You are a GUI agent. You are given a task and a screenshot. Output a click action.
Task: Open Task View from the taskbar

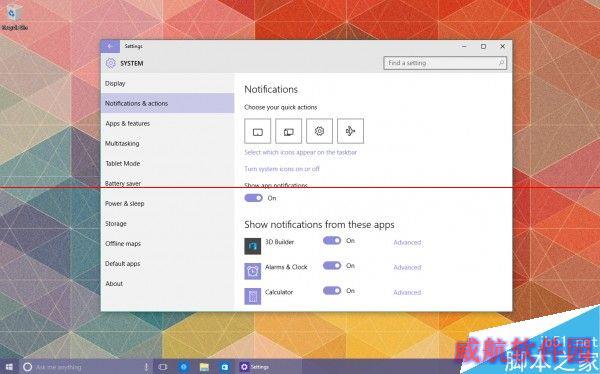click(x=163, y=367)
